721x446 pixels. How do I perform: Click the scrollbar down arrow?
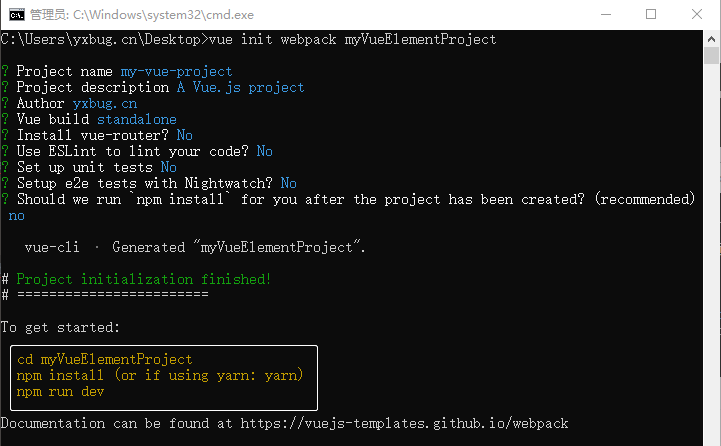point(712,436)
